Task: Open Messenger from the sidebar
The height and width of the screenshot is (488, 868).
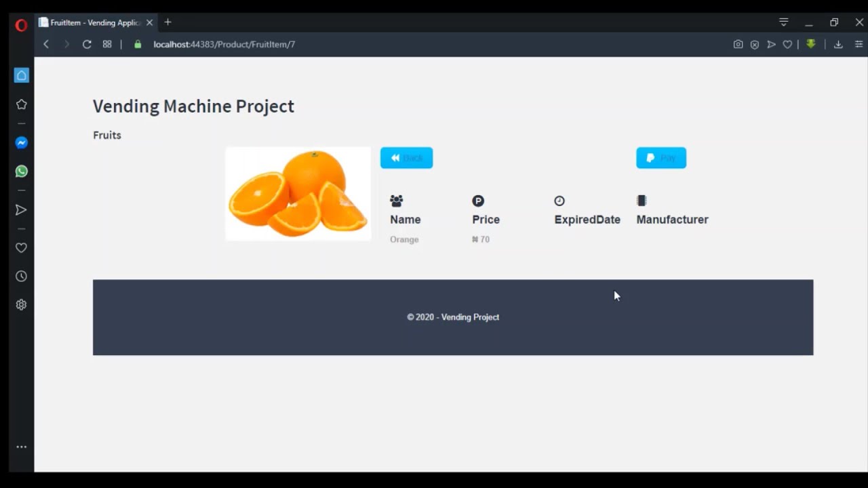Action: coord(22,143)
